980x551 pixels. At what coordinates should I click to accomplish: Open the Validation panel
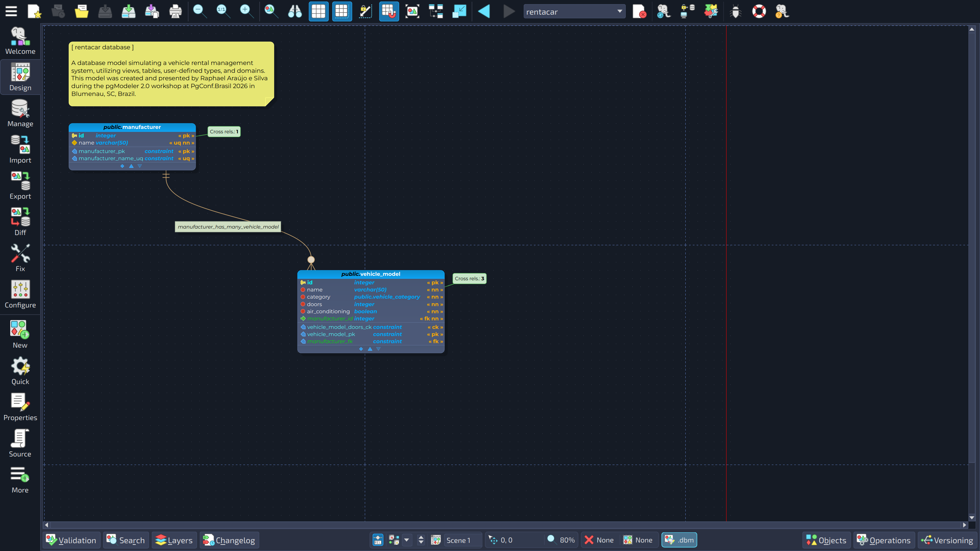pos(71,540)
